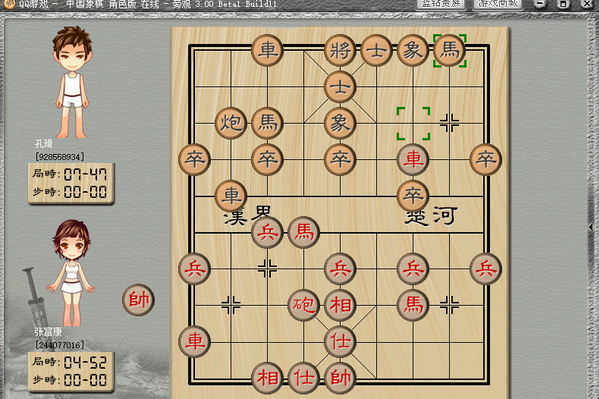Image resolution: width=599 pixels, height=399 pixels.
Task: Click the 帥 turn indicator beside girl avatar
Action: (138, 300)
